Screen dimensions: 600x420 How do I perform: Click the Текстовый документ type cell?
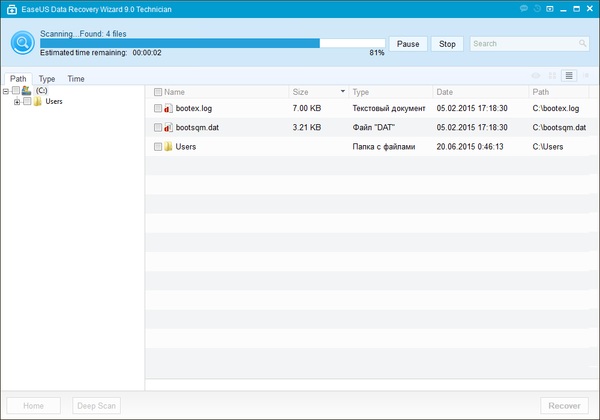(389, 108)
